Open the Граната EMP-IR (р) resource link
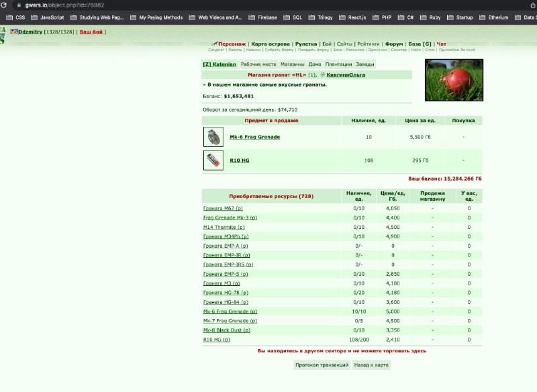The width and height of the screenshot is (537, 392). click(226, 255)
